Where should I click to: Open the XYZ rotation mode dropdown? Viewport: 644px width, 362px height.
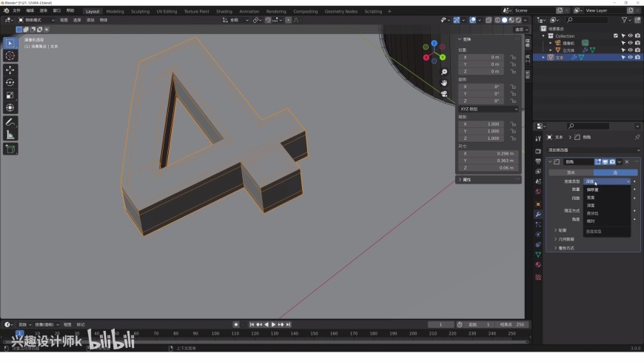tap(489, 110)
